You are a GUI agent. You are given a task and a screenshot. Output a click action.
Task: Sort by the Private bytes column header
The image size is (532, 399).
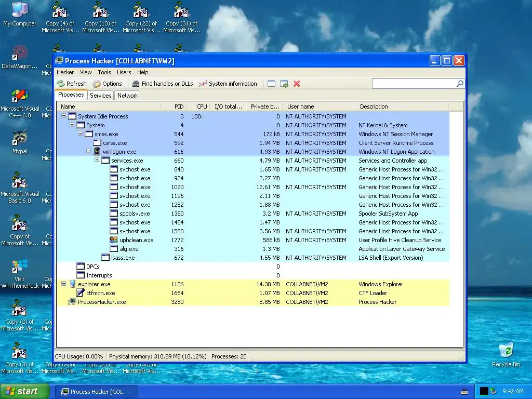tap(264, 107)
